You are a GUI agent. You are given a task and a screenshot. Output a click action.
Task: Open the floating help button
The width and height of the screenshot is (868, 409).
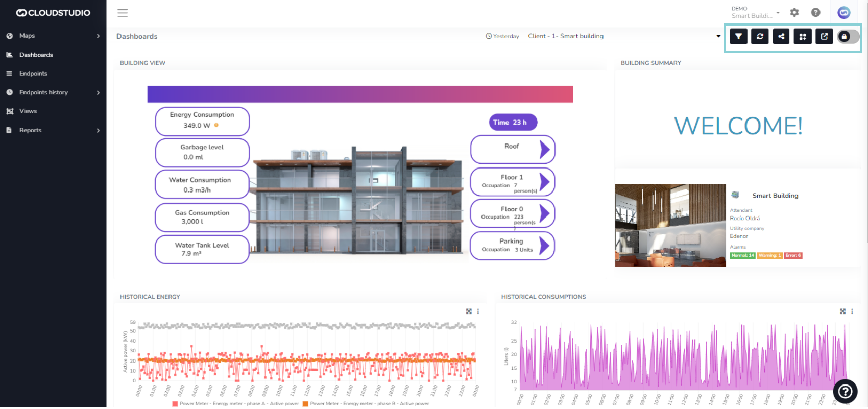(846, 391)
